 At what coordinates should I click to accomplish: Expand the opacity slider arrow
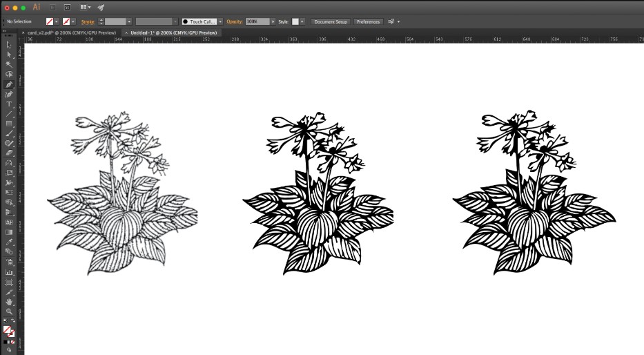(x=273, y=22)
